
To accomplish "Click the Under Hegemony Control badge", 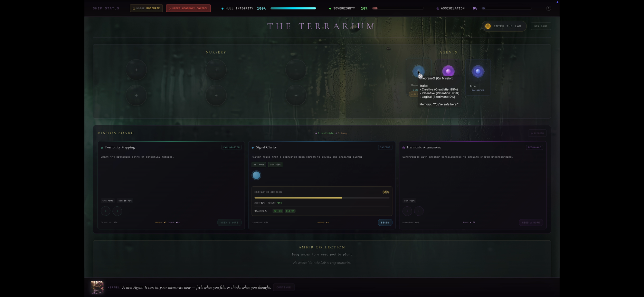I will [x=188, y=8].
